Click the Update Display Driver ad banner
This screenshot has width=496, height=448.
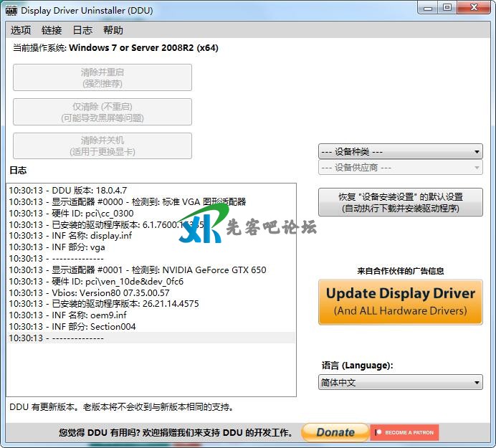coord(400,302)
